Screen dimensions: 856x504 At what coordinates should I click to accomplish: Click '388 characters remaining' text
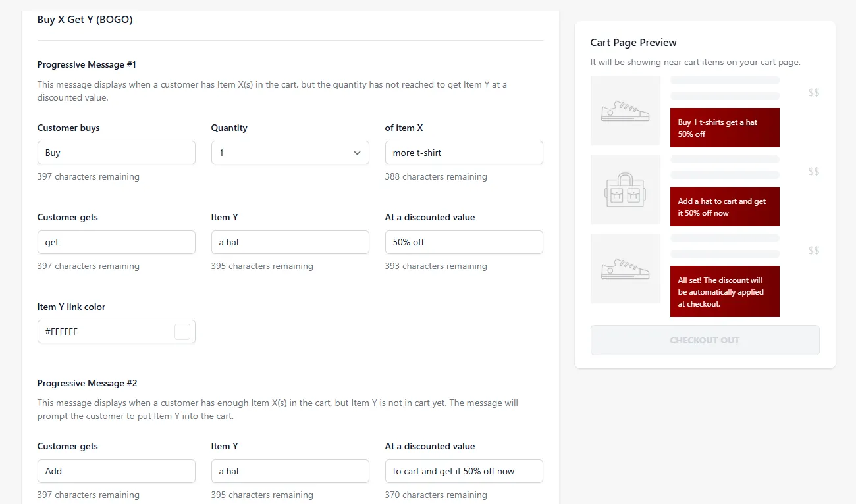point(436,176)
